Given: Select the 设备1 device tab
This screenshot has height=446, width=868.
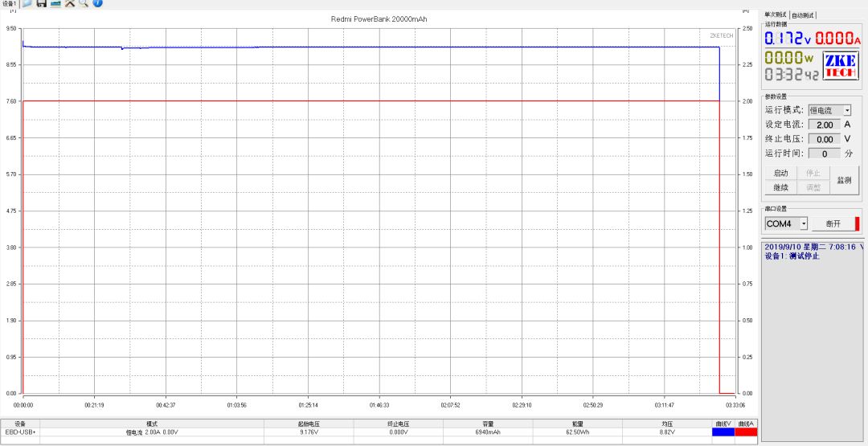Looking at the screenshot, I should pyautogui.click(x=10, y=3).
